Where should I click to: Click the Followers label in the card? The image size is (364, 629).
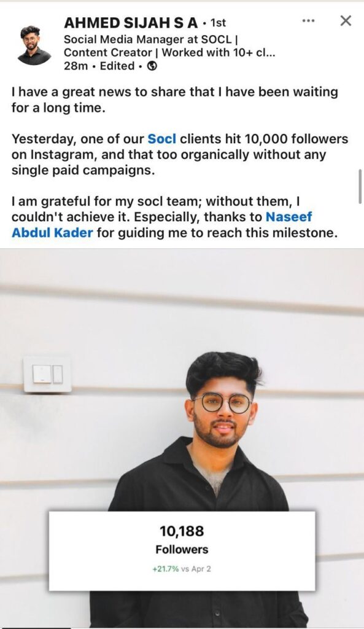click(182, 550)
